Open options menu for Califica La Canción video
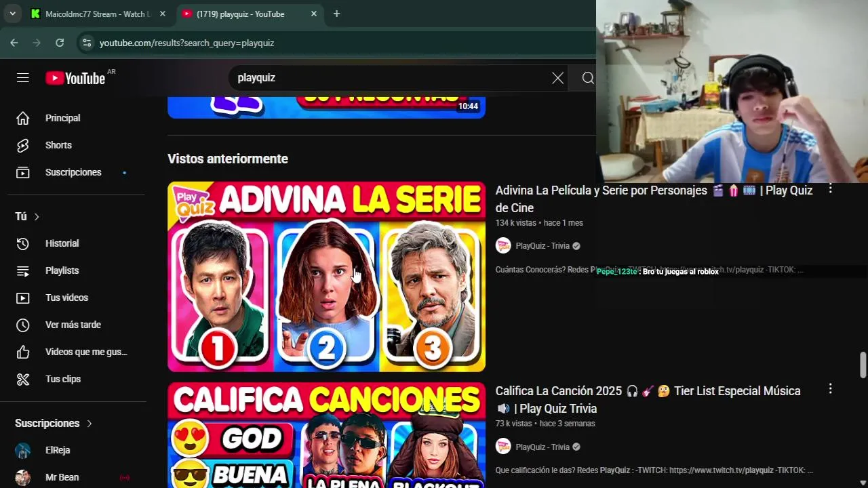This screenshot has height=488, width=868. click(x=830, y=389)
